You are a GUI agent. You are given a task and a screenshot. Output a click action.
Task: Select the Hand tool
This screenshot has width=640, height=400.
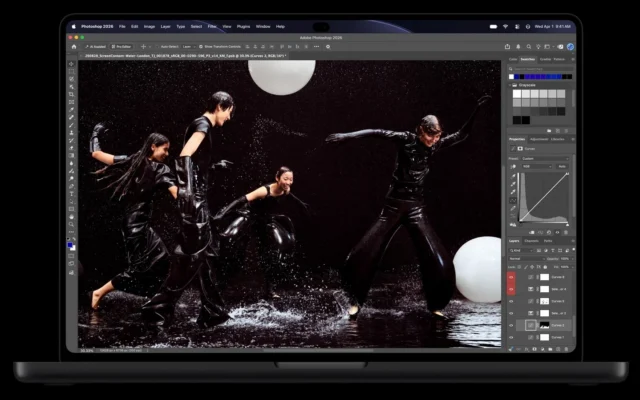(71, 217)
